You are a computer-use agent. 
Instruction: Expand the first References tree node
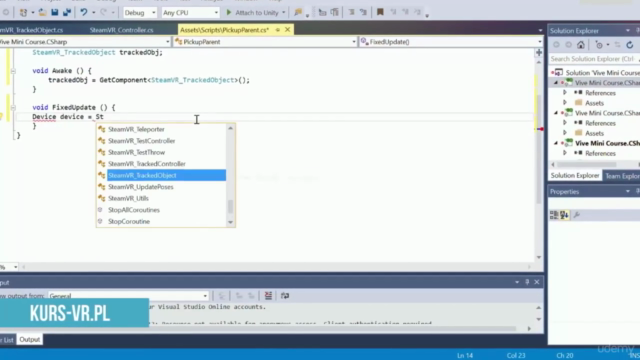(x=565, y=93)
